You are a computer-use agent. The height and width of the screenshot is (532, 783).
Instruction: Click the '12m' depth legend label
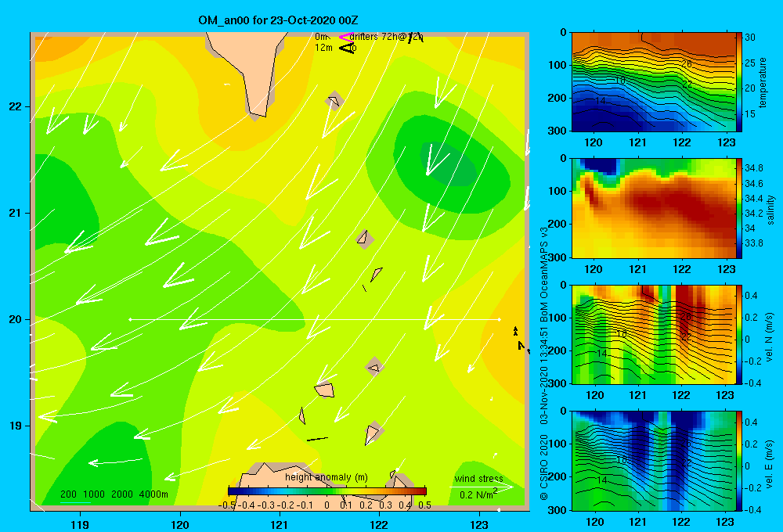(x=323, y=48)
